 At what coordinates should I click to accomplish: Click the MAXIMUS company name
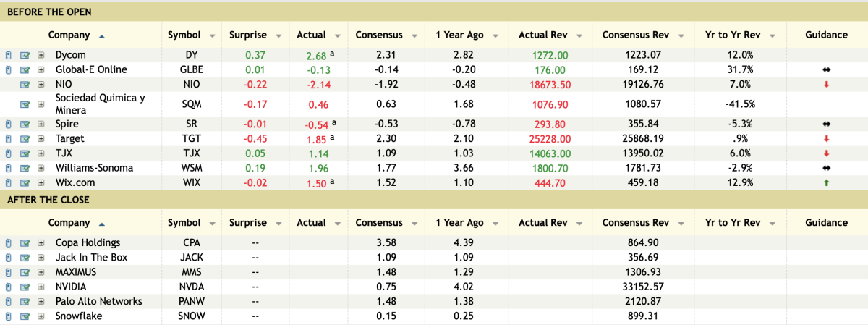[75, 272]
